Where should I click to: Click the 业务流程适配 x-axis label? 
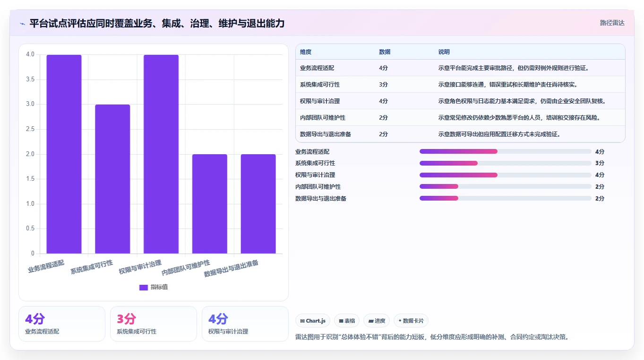[46, 266]
